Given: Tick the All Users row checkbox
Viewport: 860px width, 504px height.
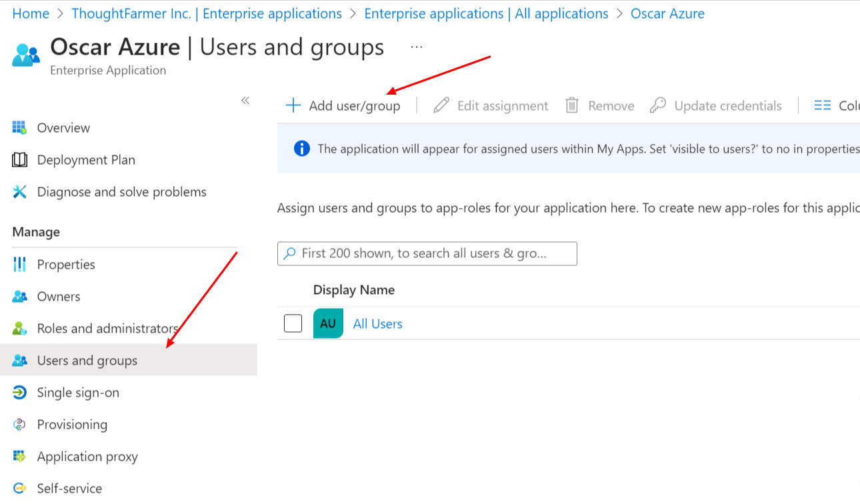Looking at the screenshot, I should point(293,323).
